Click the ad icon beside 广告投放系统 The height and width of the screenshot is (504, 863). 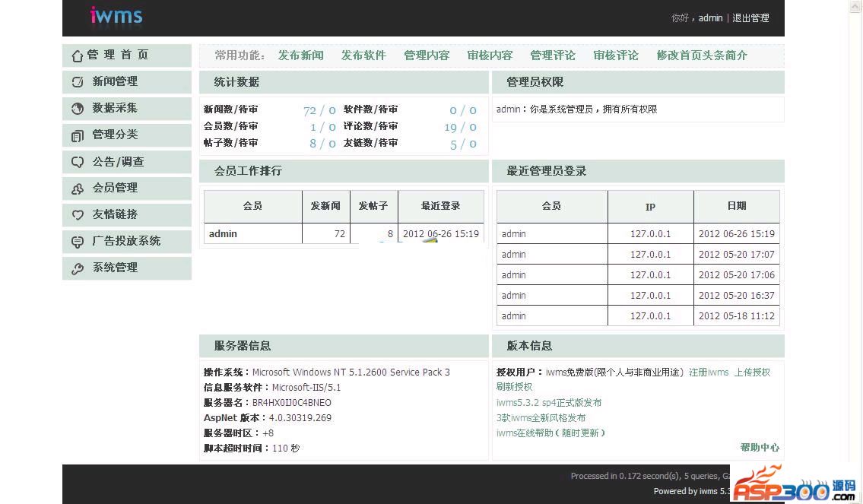(x=78, y=242)
